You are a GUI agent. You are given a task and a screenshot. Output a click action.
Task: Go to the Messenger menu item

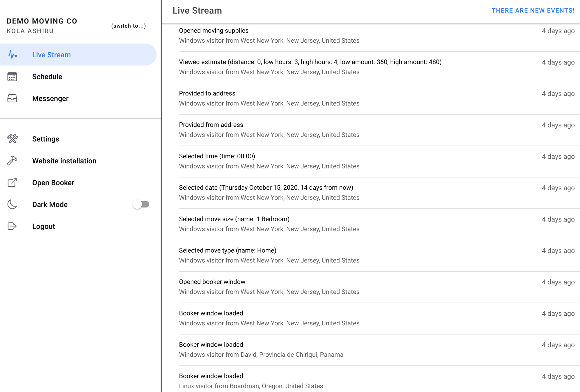coord(50,99)
